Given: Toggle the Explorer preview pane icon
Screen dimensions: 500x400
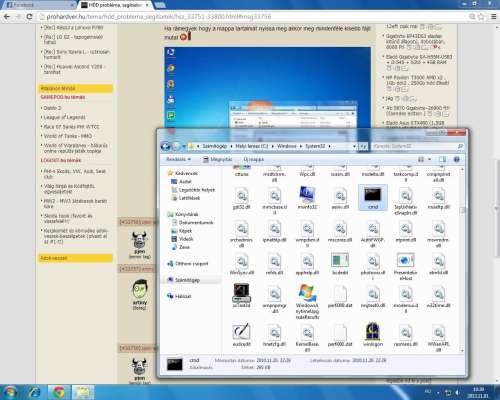Looking at the screenshot, I should pyautogui.click(x=442, y=159).
